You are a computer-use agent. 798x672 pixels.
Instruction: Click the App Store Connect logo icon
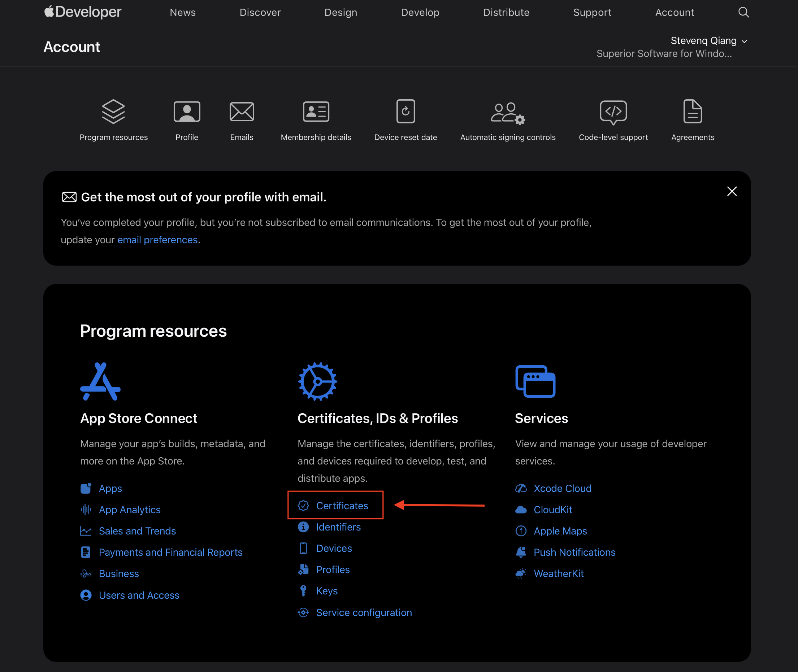coord(100,381)
